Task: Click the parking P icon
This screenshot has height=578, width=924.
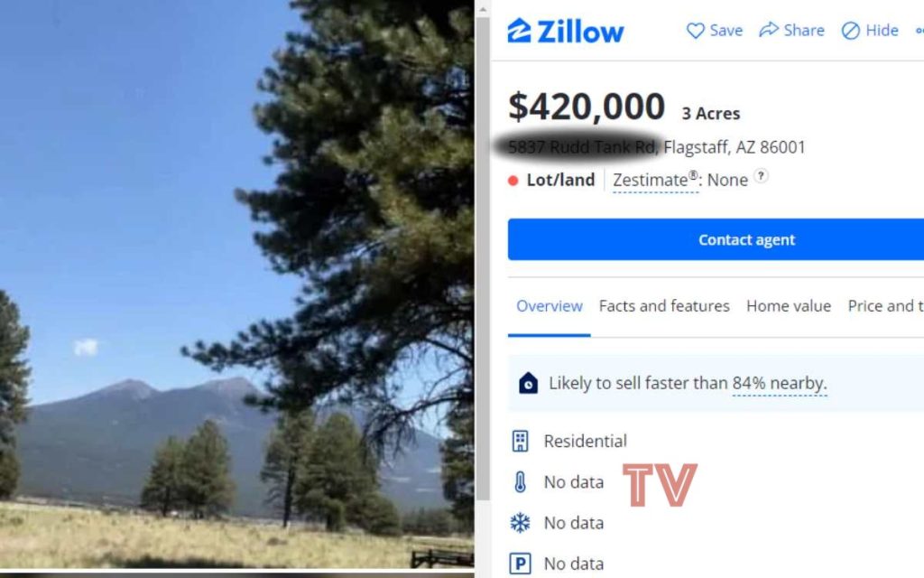Action: tap(520, 564)
